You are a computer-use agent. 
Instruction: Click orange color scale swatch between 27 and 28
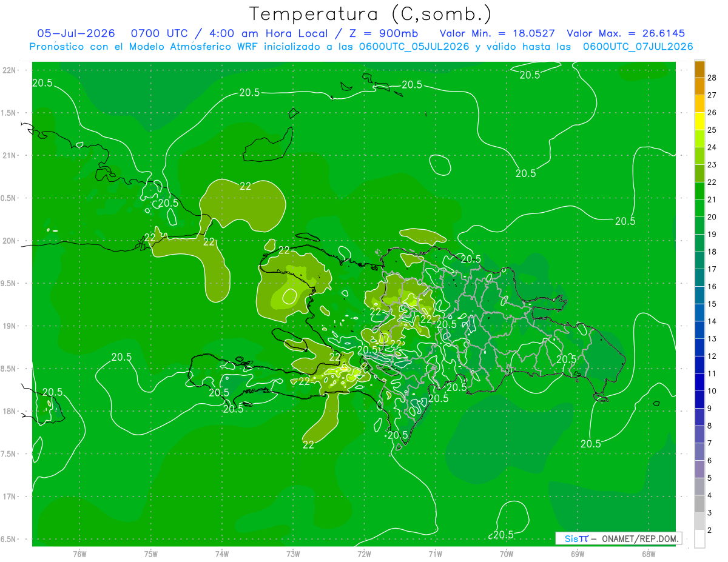tap(699, 86)
